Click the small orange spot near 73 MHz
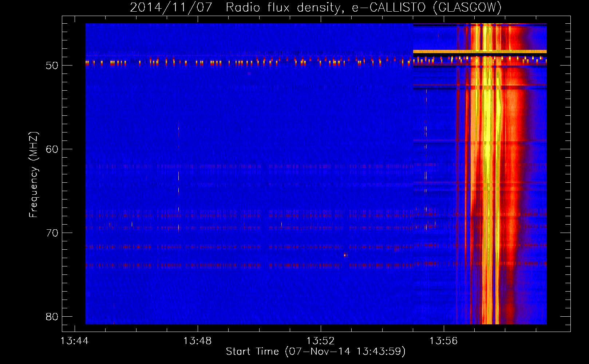Screen dimensions: 589x364 pyautogui.click(x=345, y=255)
